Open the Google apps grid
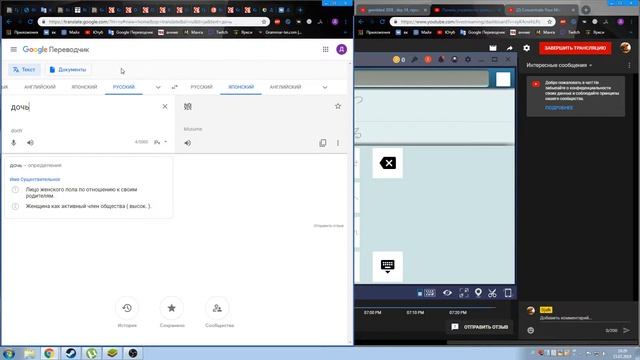This screenshot has height=360, width=640. [325, 49]
